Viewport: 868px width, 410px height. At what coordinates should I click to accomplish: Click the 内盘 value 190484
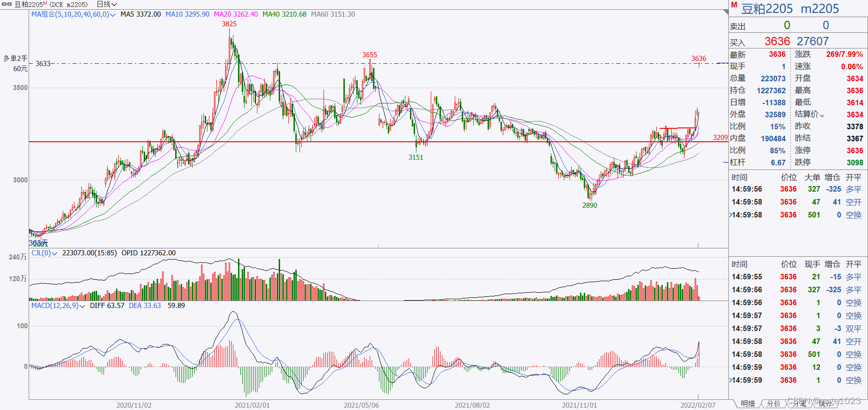pos(773,139)
